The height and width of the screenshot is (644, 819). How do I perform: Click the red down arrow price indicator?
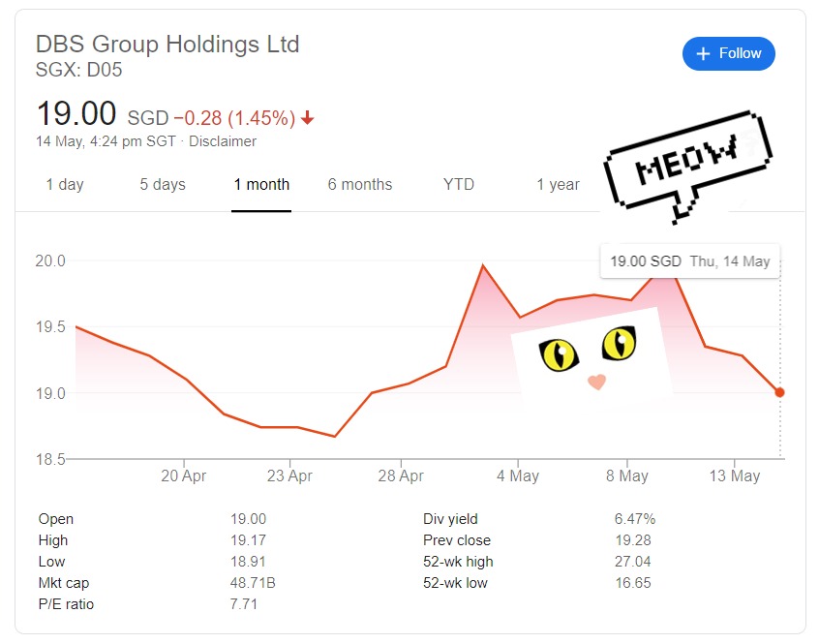(x=308, y=117)
